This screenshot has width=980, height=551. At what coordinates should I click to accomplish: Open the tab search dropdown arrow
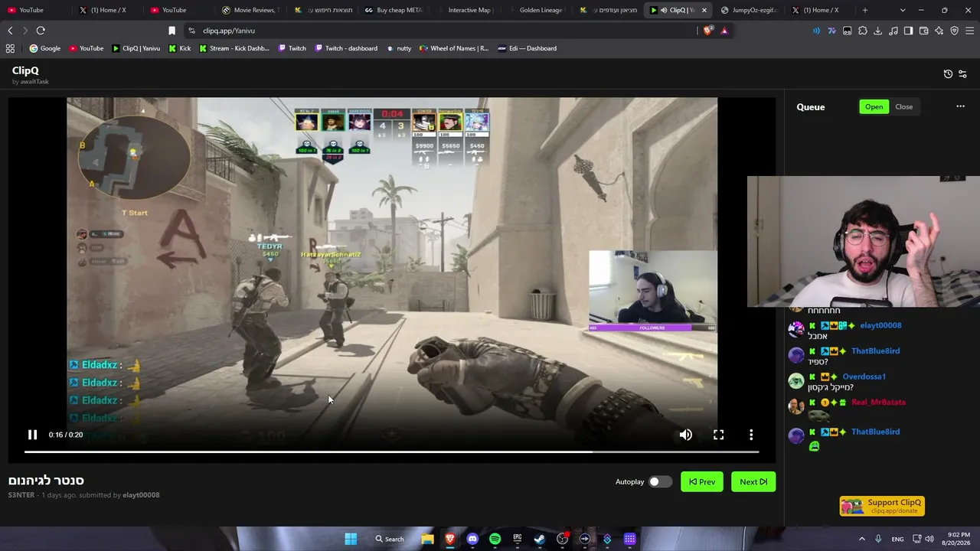pos(903,10)
